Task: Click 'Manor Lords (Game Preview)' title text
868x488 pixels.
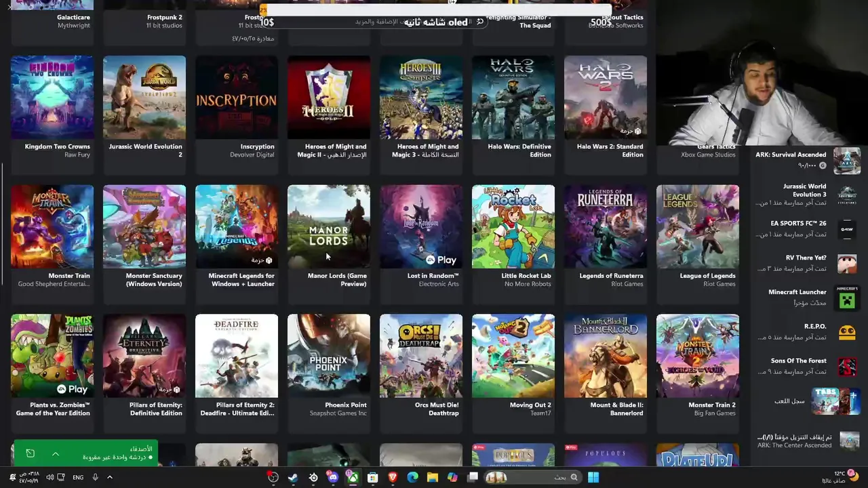Action: (337, 280)
